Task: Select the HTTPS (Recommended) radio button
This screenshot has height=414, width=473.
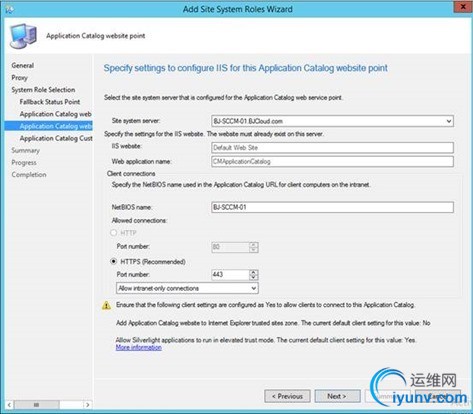Action: (114, 261)
